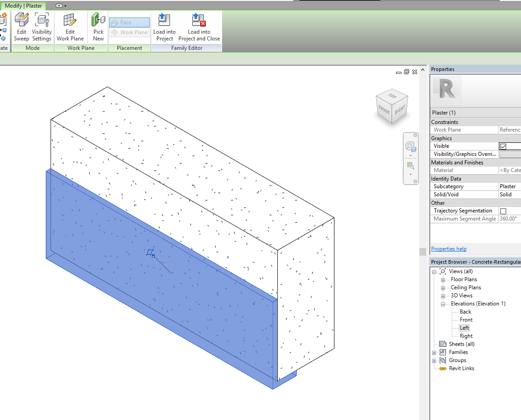Click the TOP face of the ViewCube
521x420 pixels.
pos(392,96)
